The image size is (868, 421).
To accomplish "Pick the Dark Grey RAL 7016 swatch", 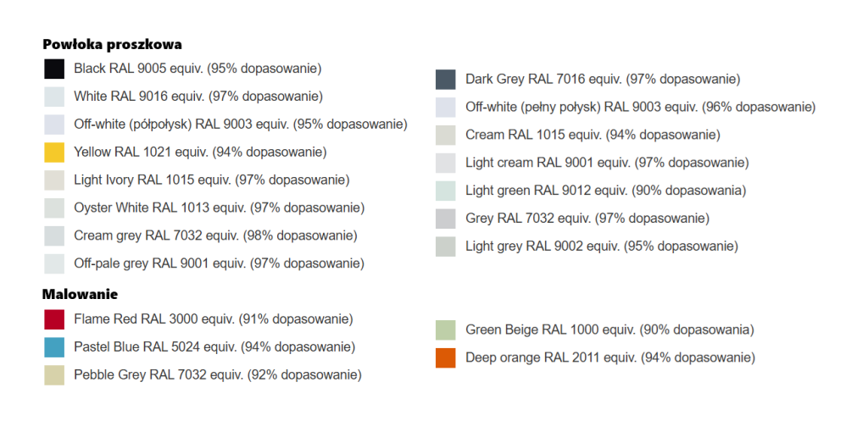I will point(446,80).
